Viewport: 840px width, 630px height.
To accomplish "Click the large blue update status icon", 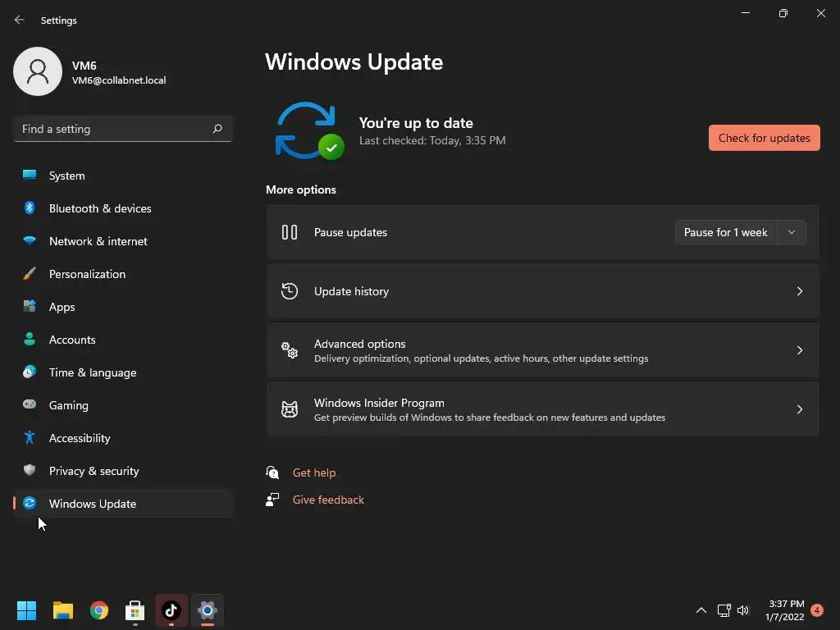I will 309,130.
